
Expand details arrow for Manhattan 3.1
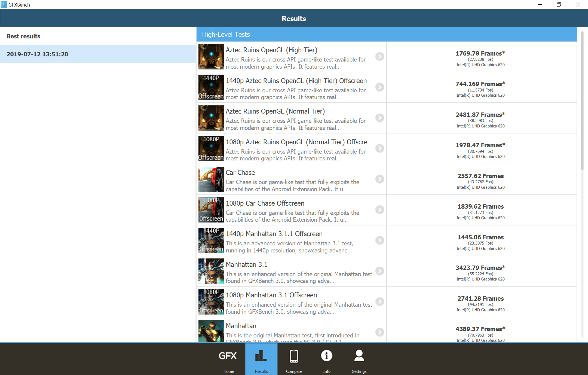(380, 271)
